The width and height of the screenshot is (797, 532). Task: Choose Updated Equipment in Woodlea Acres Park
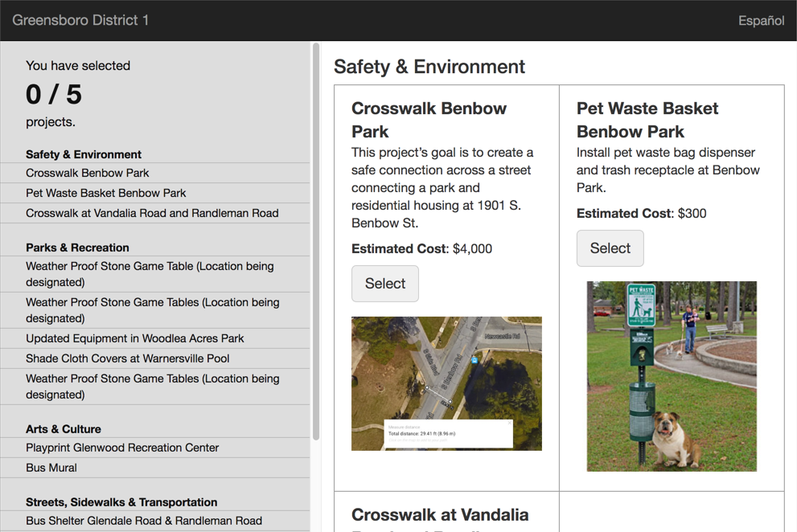pos(134,338)
